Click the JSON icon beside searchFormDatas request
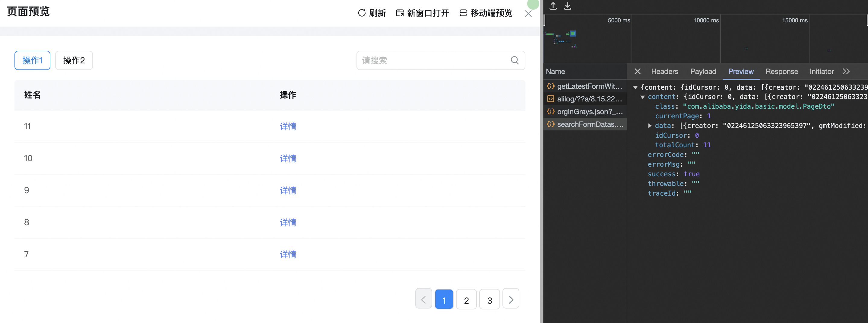868x323 pixels. pyautogui.click(x=551, y=124)
